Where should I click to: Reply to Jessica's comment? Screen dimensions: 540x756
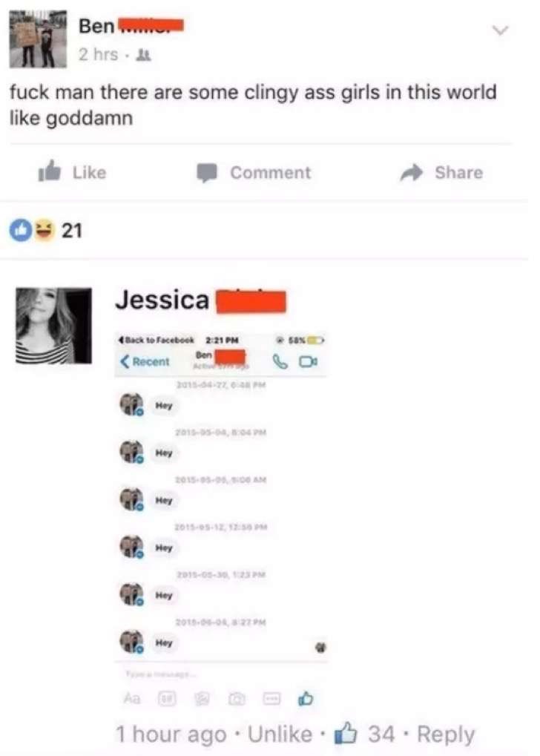[446, 734]
